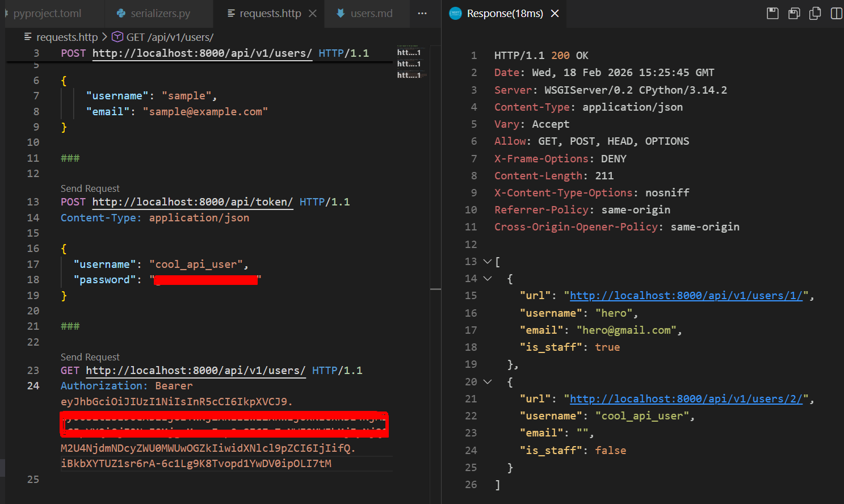Click the "hero" username value in response
The height and width of the screenshot is (504, 844).
coord(614,313)
